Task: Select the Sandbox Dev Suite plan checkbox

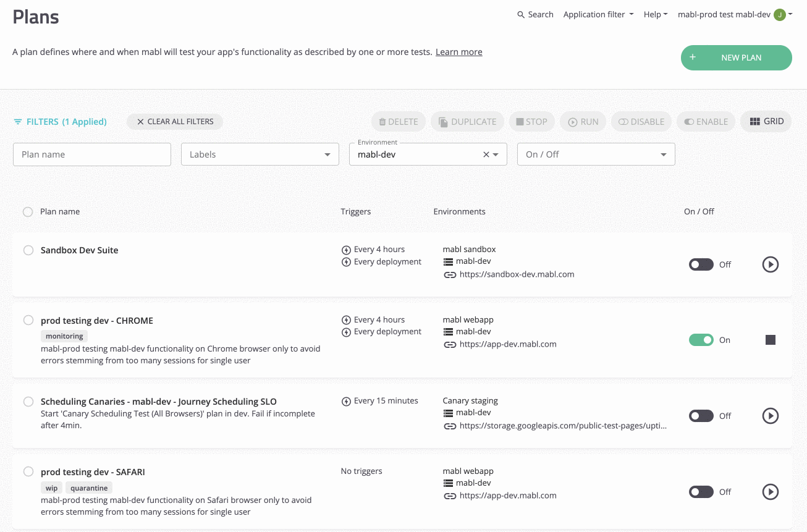Action: coord(28,250)
